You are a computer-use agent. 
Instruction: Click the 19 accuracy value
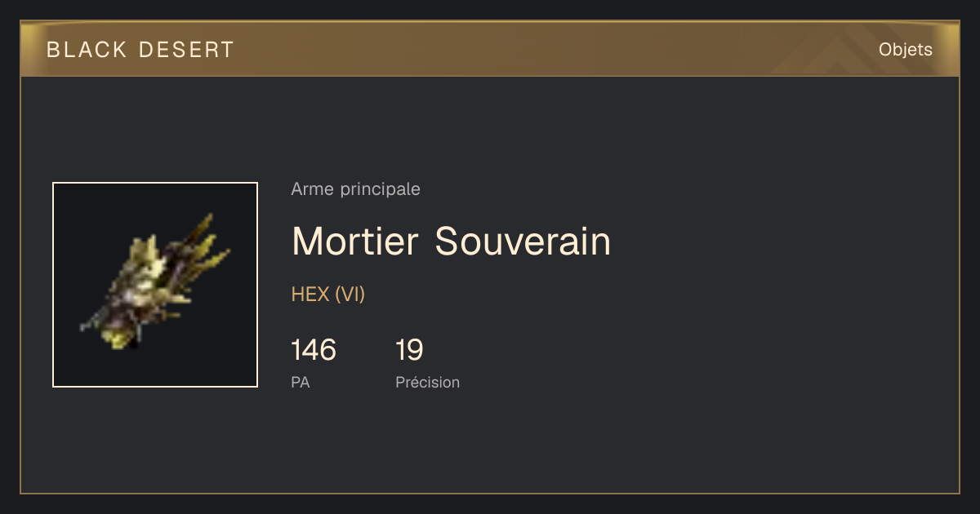point(409,350)
